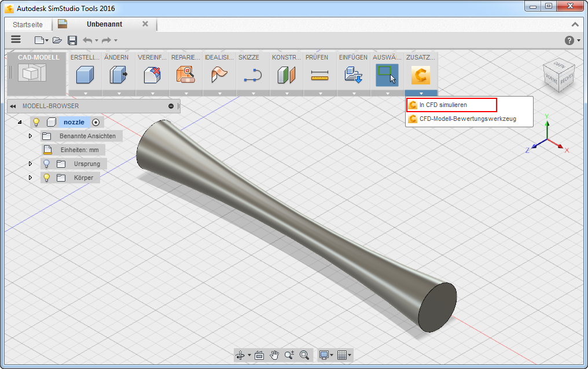
Task: Click the PRÜFEN measure ruler icon
Action: [x=320, y=75]
